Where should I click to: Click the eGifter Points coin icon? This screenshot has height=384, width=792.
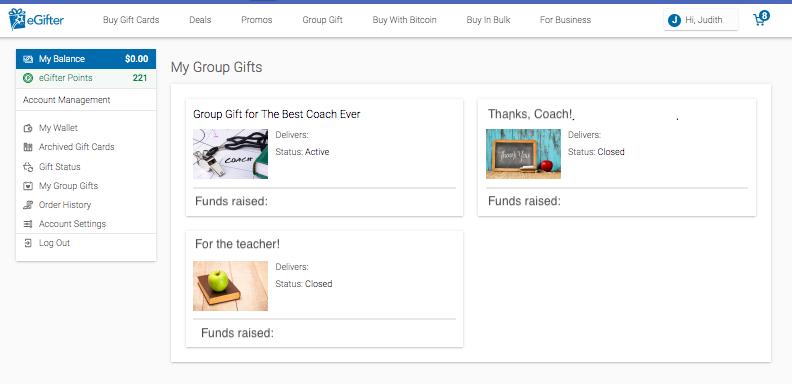click(x=28, y=78)
